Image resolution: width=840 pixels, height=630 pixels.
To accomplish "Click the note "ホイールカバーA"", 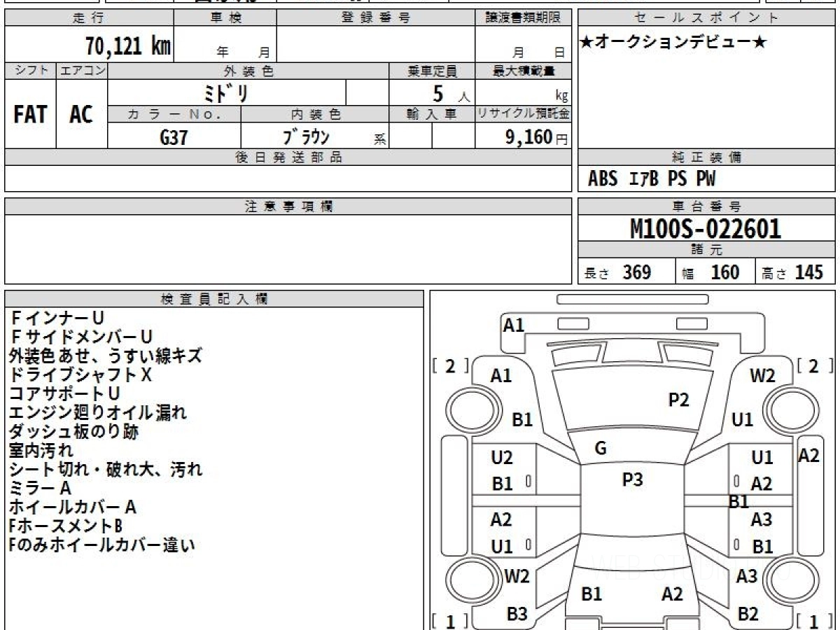I will 73,507.
